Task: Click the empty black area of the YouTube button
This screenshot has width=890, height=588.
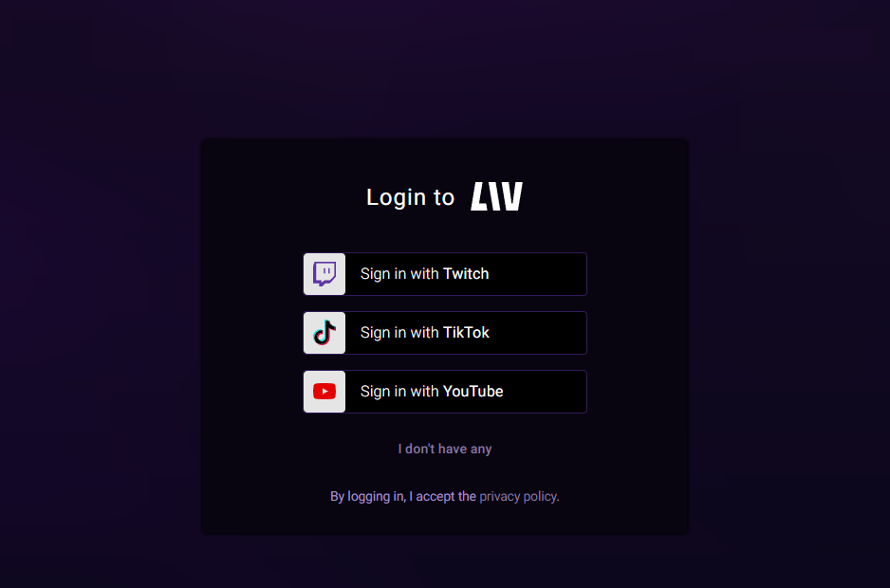Action: (x=545, y=392)
